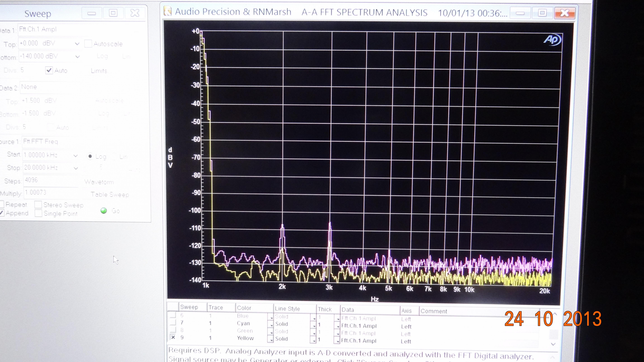Viewport: 644px width, 362px height.
Task: Toggle visibility checkbox of sweep 9 Yellow trace
Action: tap(173, 337)
